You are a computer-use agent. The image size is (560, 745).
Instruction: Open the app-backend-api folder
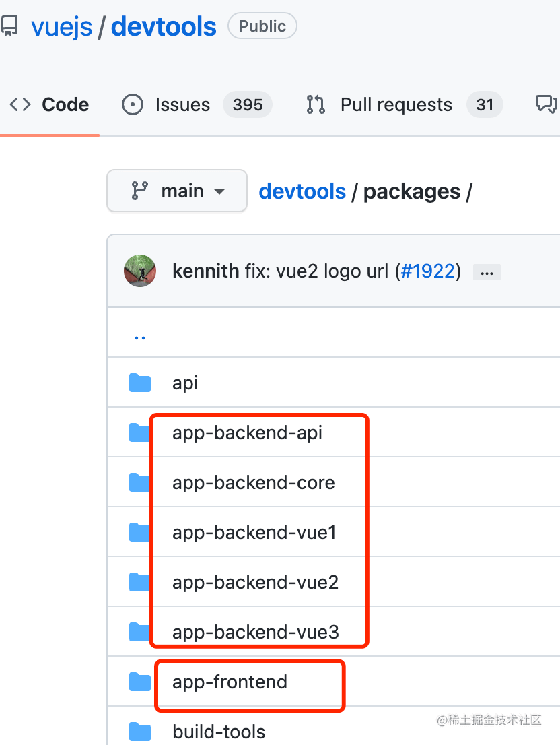click(247, 433)
